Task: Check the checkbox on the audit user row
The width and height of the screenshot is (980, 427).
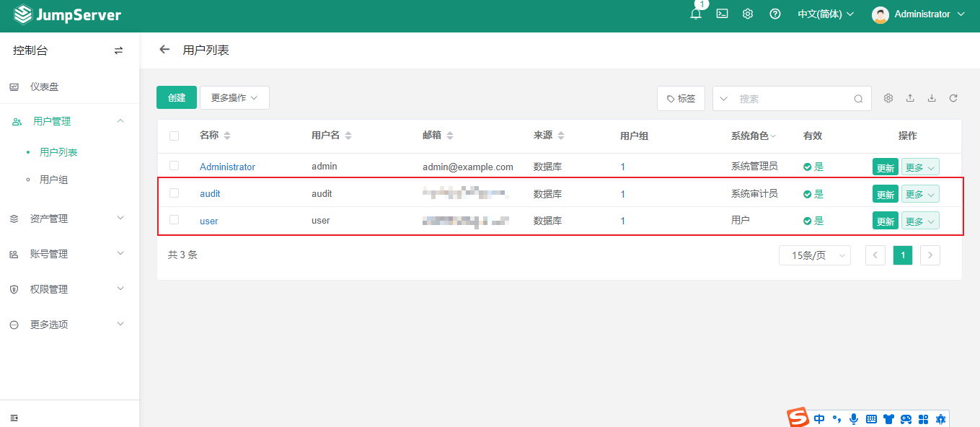Action: point(174,193)
